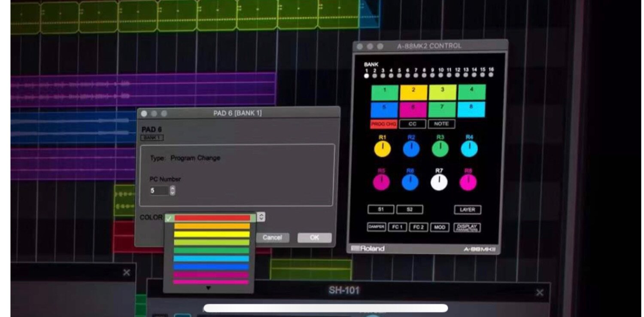Viewport: 644px width, 317px height.
Task: Click the blue R6 knob
Action: pos(410,182)
